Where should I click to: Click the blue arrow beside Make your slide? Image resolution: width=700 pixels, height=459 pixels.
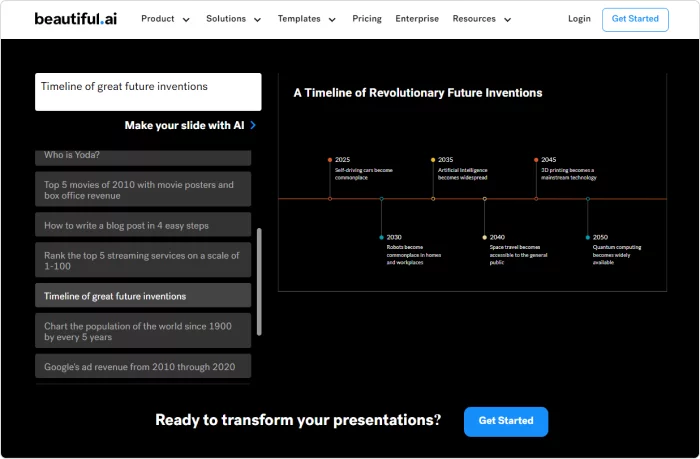[x=253, y=125]
